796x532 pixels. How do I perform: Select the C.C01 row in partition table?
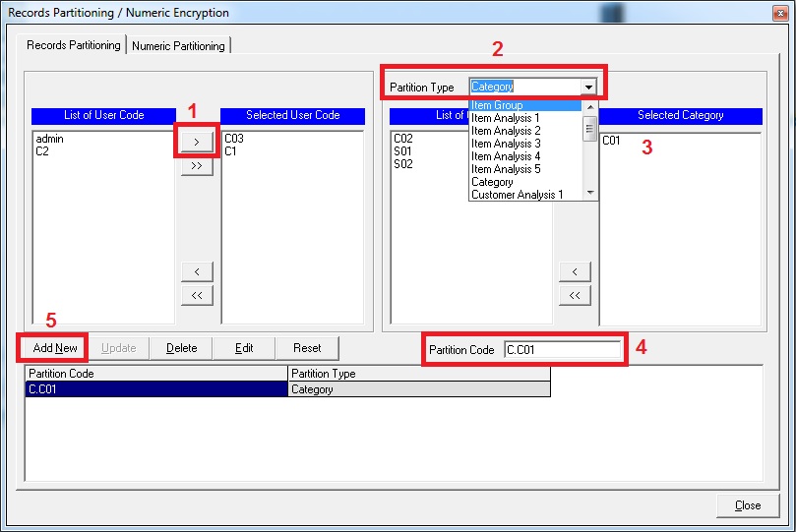click(x=156, y=389)
